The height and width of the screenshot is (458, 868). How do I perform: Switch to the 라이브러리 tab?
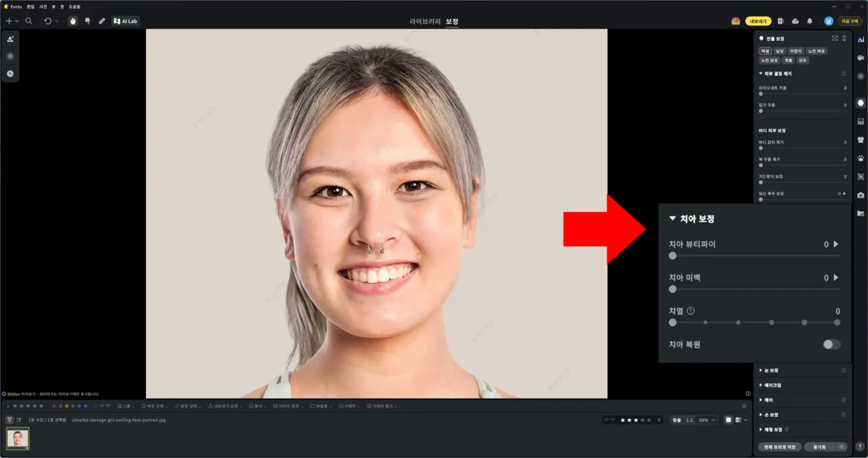(x=424, y=21)
